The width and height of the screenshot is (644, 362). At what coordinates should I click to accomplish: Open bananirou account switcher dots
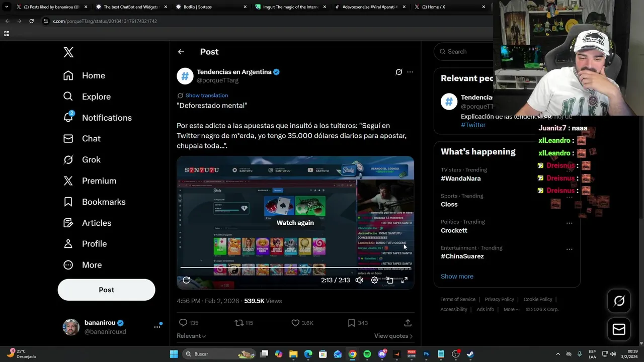(157, 327)
